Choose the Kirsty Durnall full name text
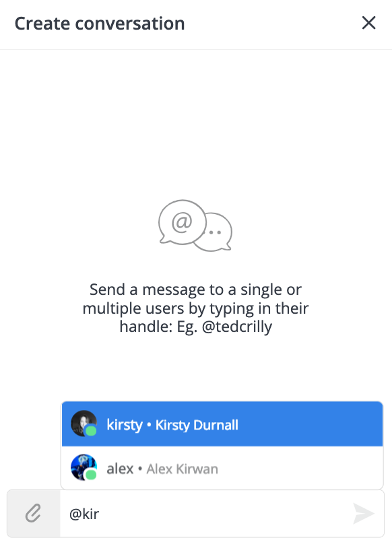392x544 pixels. (x=197, y=425)
